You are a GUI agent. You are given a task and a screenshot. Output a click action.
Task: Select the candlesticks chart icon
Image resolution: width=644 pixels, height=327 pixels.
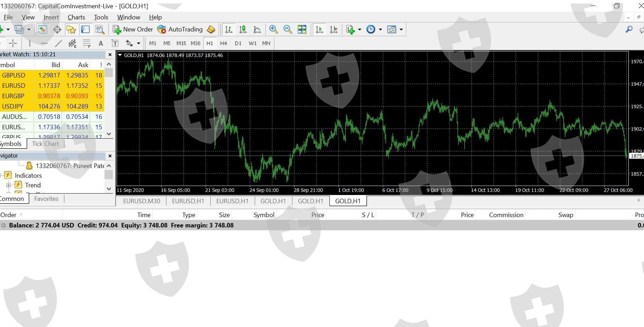(243, 29)
